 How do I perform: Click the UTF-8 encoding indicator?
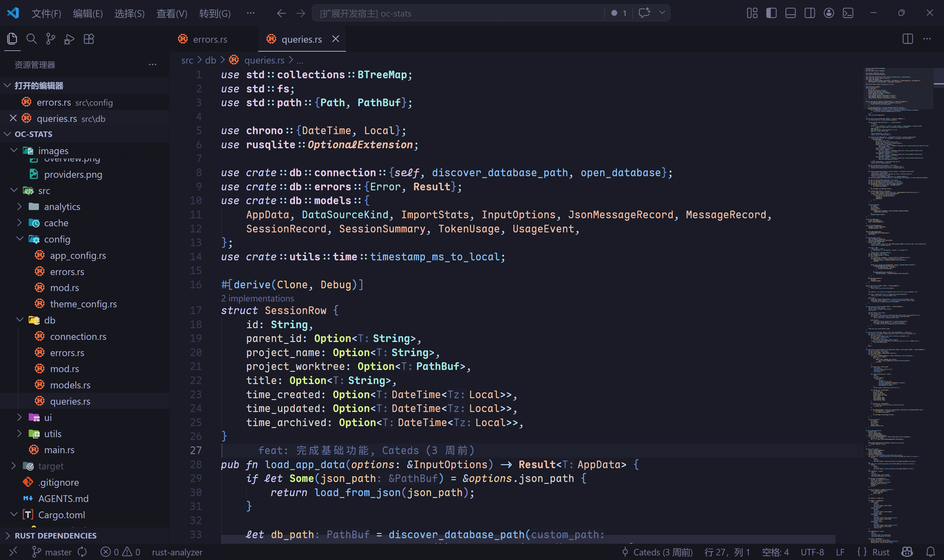[x=812, y=552]
